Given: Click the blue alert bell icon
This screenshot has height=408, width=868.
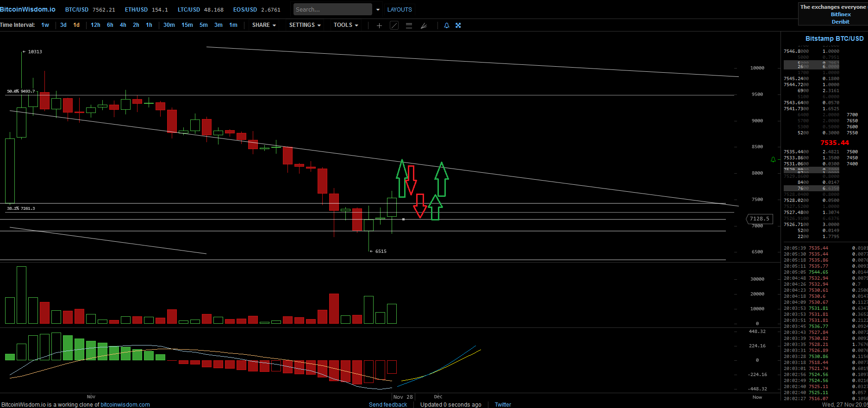Looking at the screenshot, I should pyautogui.click(x=447, y=25).
